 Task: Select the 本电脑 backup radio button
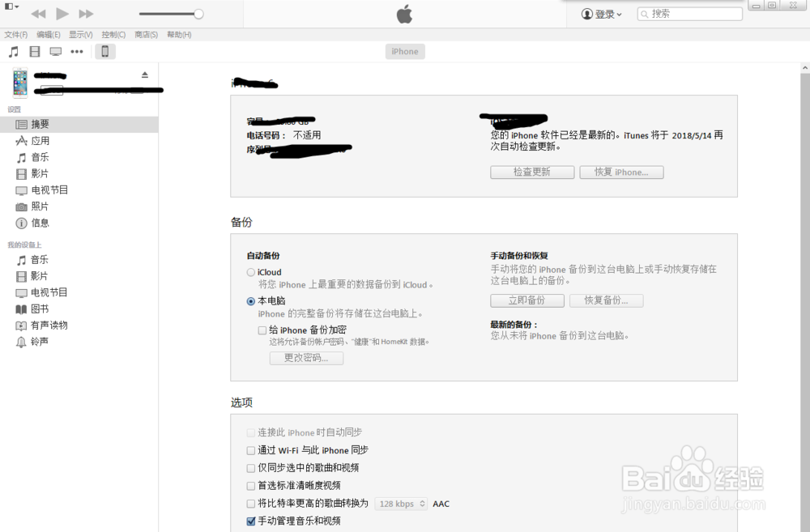251,301
